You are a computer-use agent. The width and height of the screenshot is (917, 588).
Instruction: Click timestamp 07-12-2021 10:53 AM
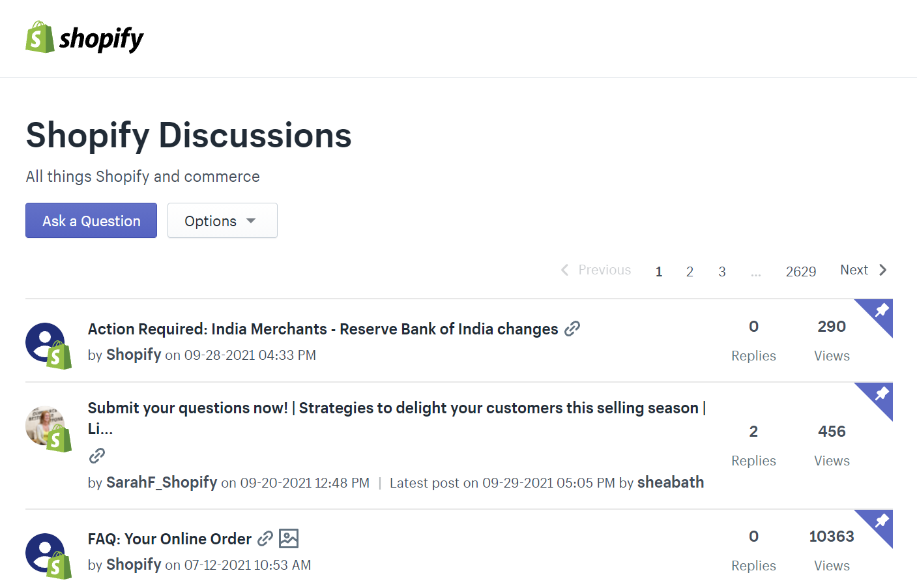248,565
